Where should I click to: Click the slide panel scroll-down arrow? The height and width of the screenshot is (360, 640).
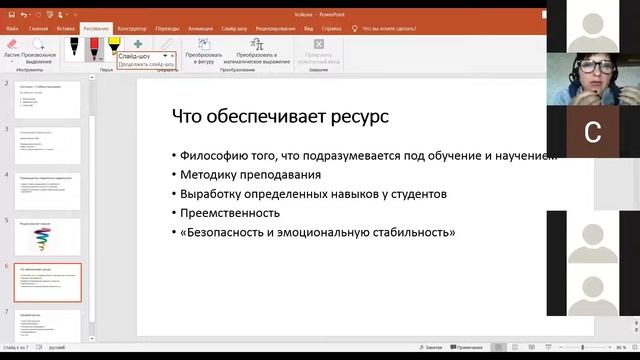click(x=92, y=339)
